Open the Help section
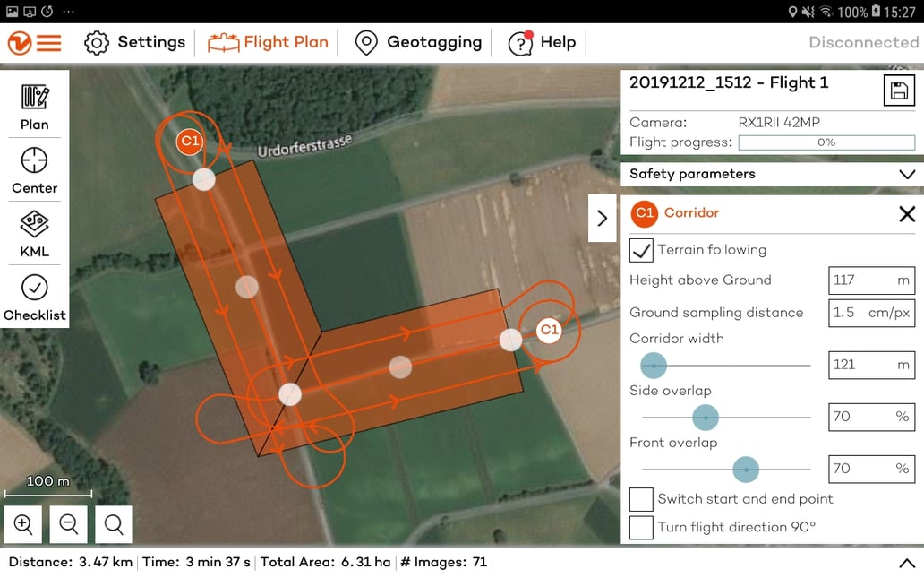The width and height of the screenshot is (924, 578). [543, 43]
